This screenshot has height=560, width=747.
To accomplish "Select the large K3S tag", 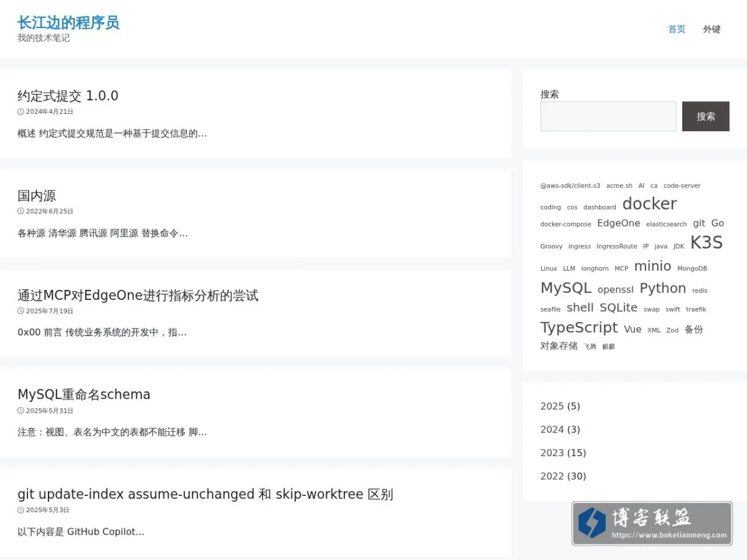I will (x=707, y=242).
